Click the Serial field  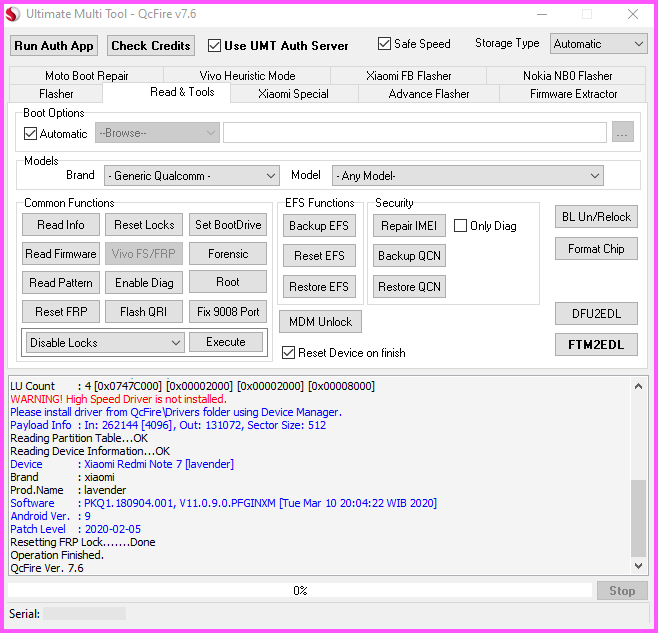pos(84,613)
